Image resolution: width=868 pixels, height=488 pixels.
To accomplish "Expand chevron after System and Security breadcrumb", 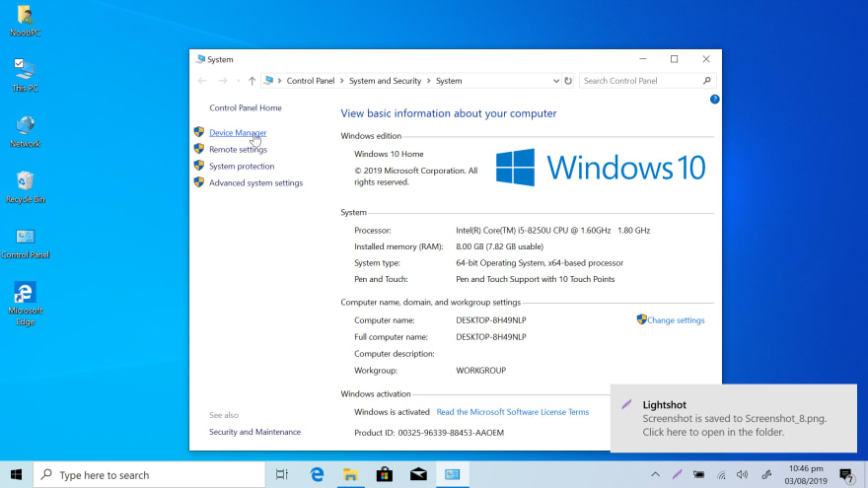I will (x=428, y=81).
